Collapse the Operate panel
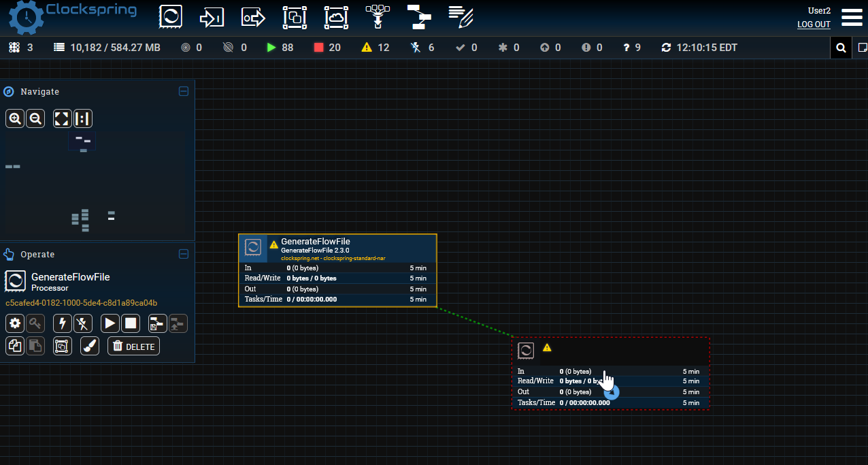The image size is (868, 465). [183, 254]
